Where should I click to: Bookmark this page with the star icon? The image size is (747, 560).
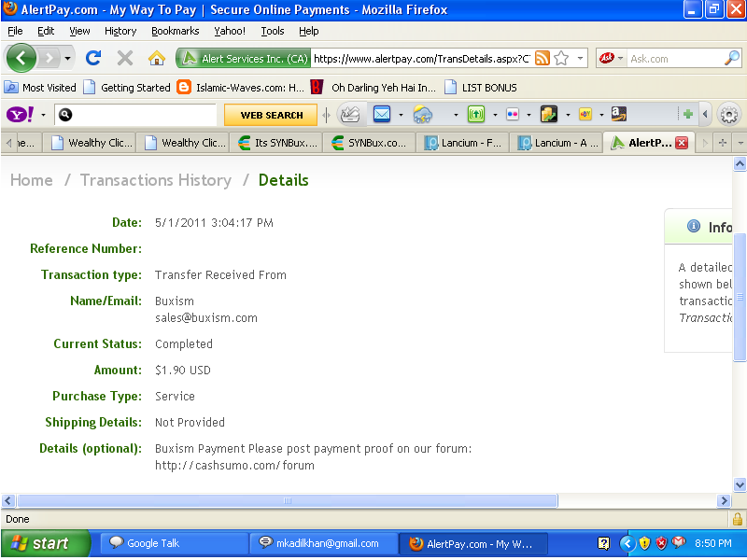(x=561, y=59)
